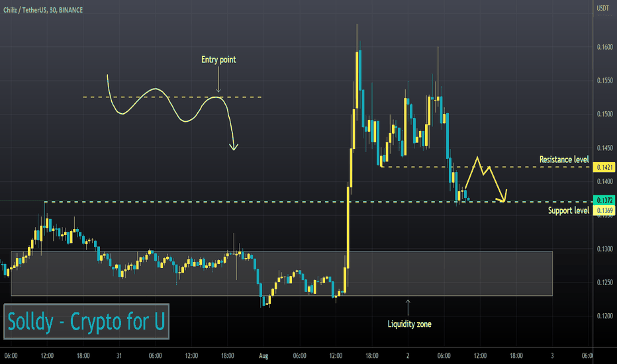
Task: Click the 31 date label on time axis
Action: (x=119, y=356)
